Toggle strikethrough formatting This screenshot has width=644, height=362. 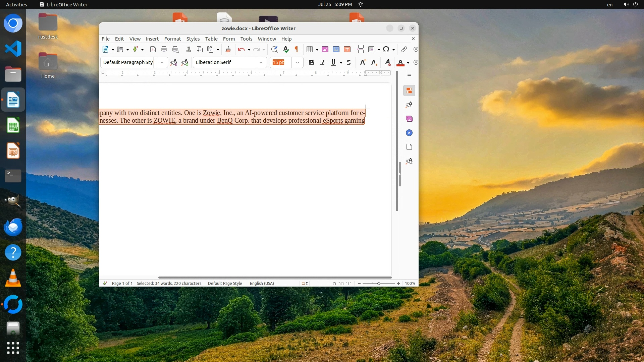[x=349, y=62]
